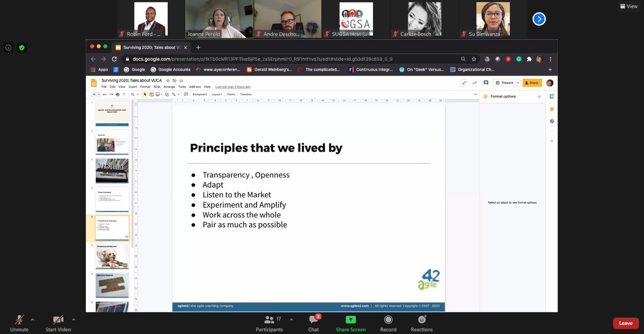Click the Background color button
644x334 pixels.
tap(199, 95)
